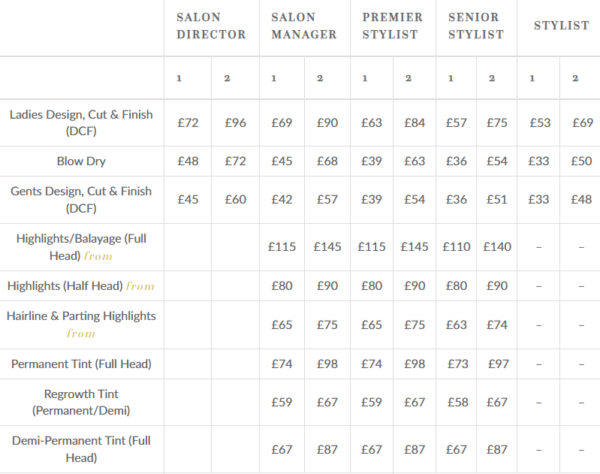Click the £50 Stylist blow dry price
Image resolution: width=600 pixels, height=474 pixels.
581,161
